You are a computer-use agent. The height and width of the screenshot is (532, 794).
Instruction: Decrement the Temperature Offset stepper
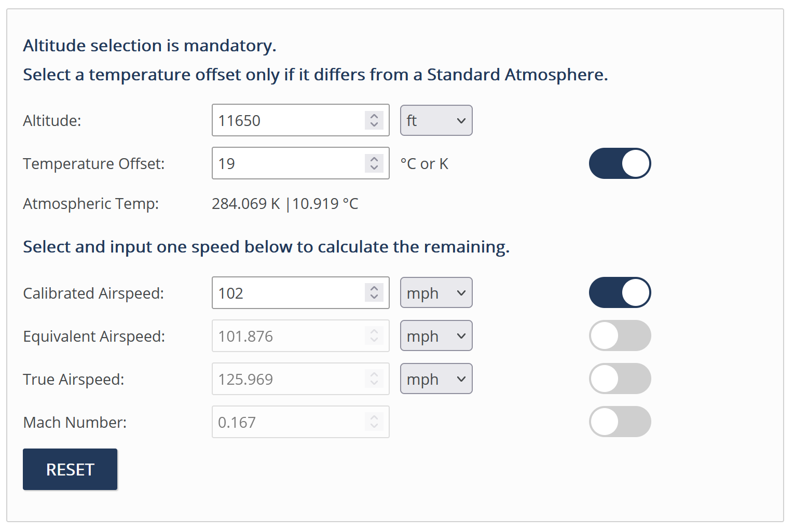tap(374, 167)
